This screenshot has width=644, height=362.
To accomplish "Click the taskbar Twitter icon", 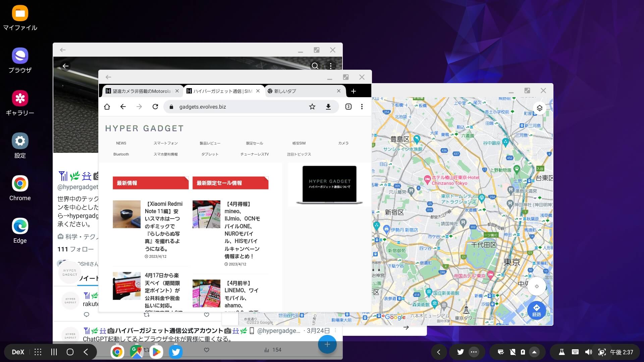I will tap(175, 352).
